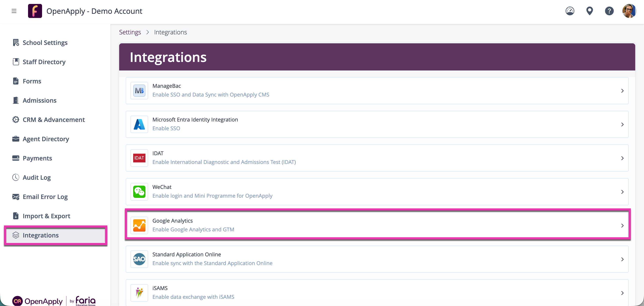Click the Agent Directory briefcase icon

click(16, 139)
